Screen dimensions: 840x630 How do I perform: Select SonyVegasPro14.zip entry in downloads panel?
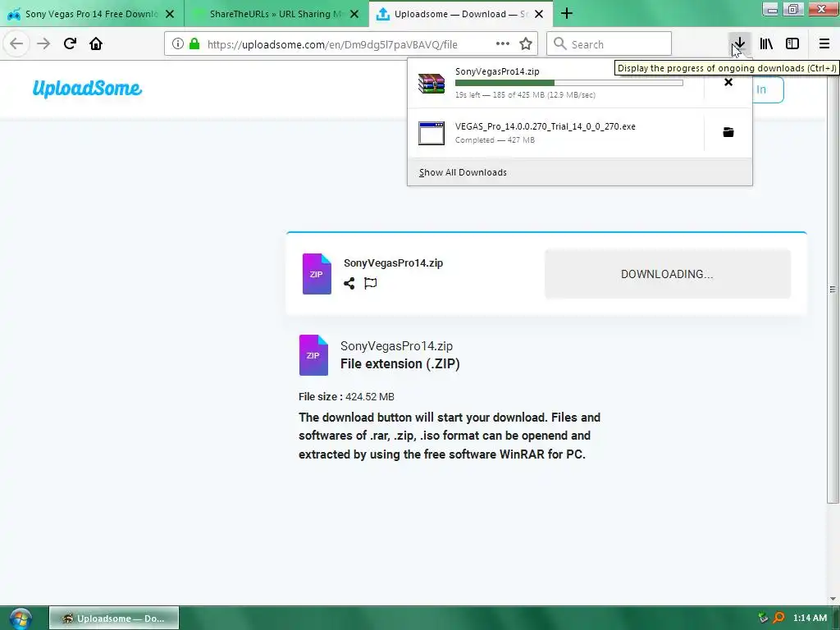tap(555, 83)
